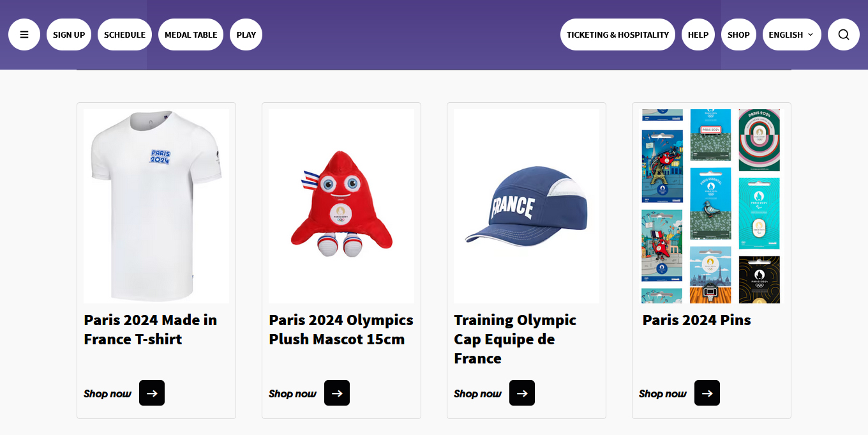
Task: Click Shop now text for Paris 2024 Pins
Action: click(x=662, y=393)
